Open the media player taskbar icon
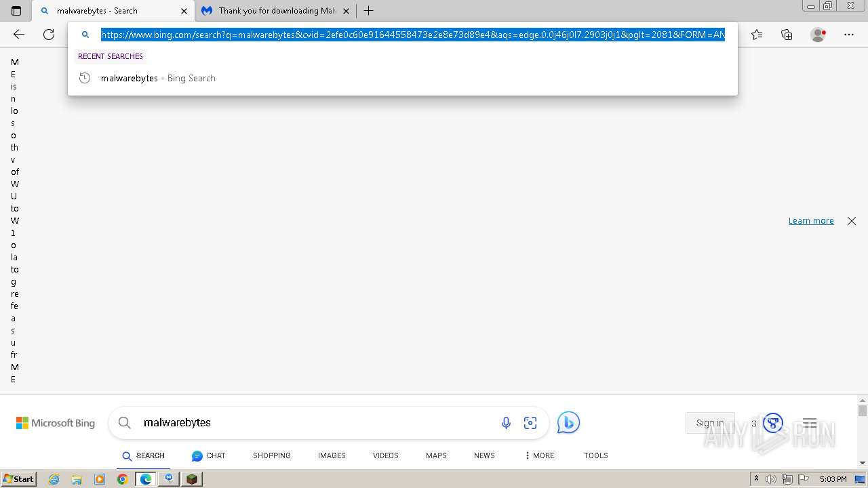868x488 pixels. click(x=100, y=479)
